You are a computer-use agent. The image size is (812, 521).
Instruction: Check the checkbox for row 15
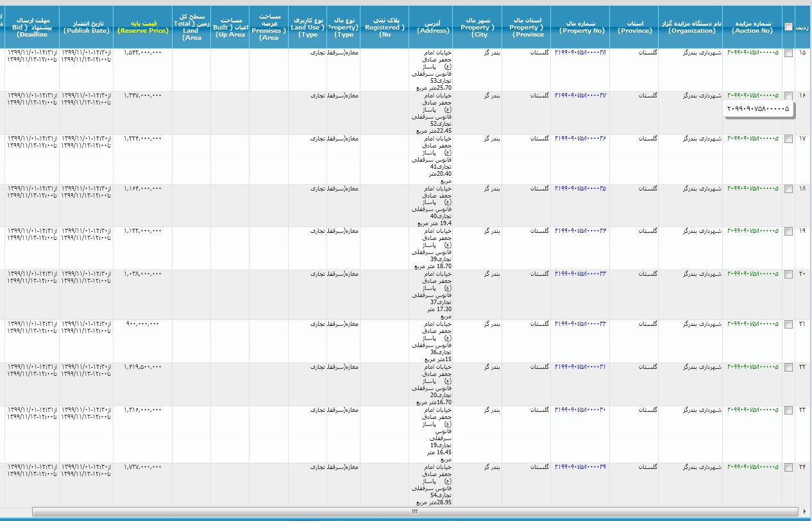pos(788,53)
